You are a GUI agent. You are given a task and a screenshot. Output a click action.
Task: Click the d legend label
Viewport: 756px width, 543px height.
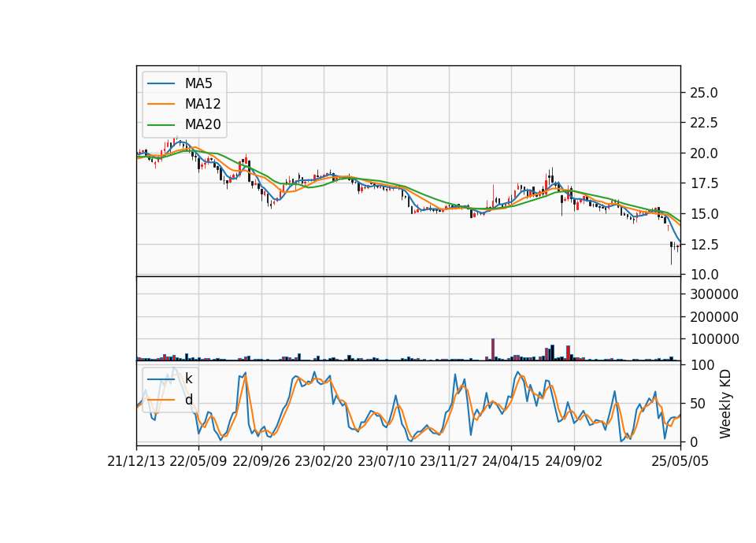point(189,400)
